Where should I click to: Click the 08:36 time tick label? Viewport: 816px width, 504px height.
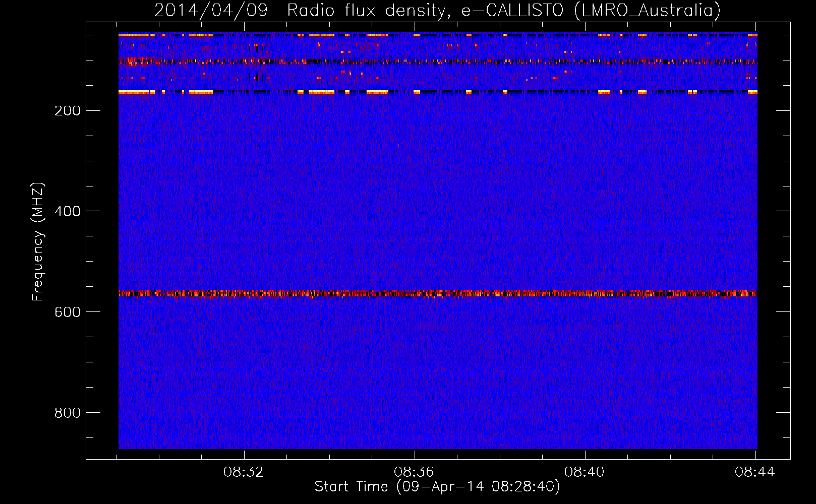tap(414, 472)
